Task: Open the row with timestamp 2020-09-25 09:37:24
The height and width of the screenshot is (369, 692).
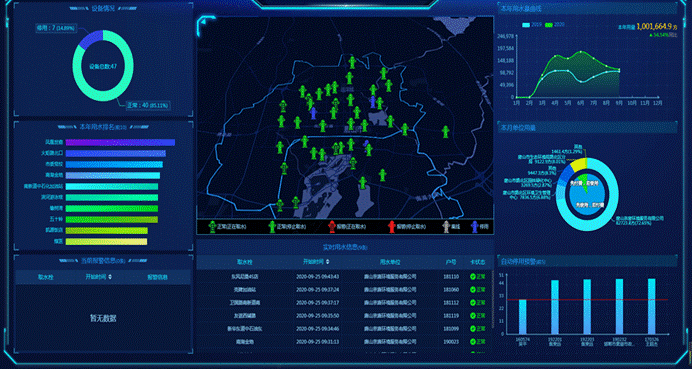Action: (x=343, y=290)
